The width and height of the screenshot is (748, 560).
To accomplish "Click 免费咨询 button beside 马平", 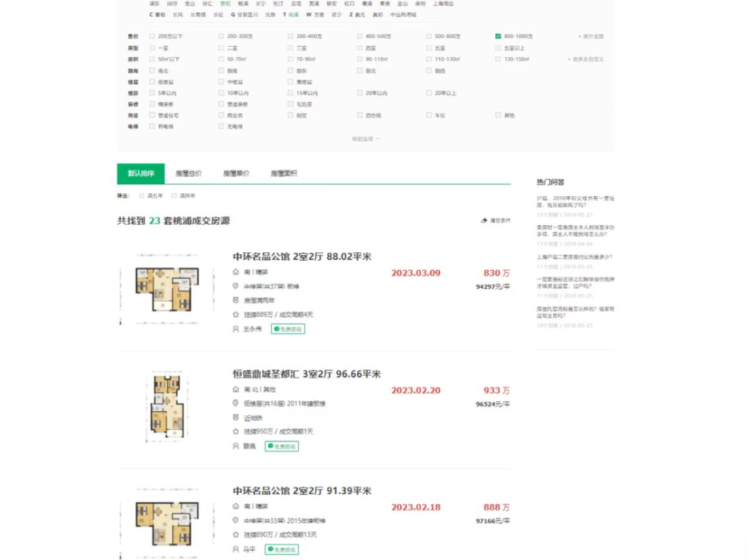I will point(282,550).
